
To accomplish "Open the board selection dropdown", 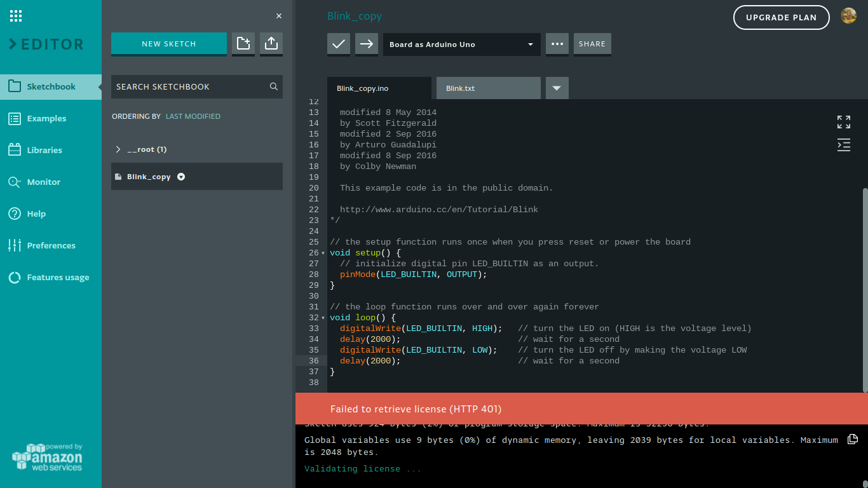I will tap(462, 44).
